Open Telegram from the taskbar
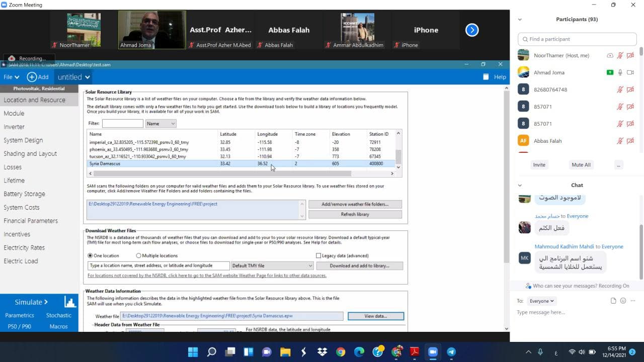 coord(451,352)
